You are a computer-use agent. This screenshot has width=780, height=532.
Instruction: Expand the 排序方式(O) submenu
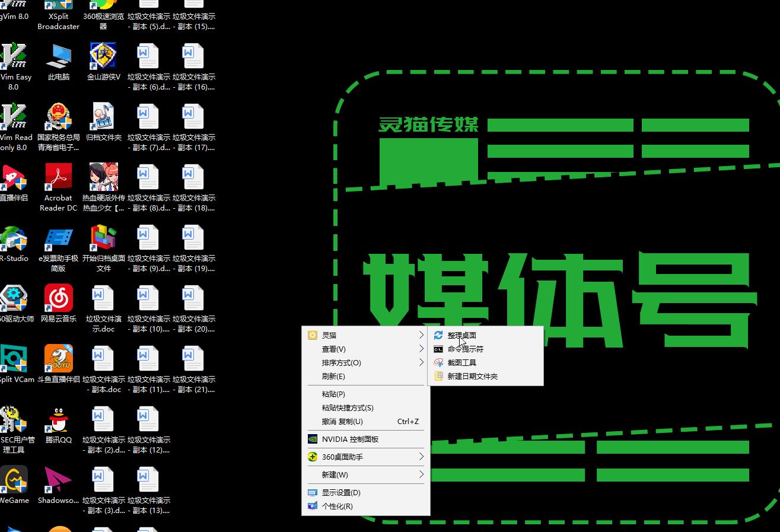[341, 362]
